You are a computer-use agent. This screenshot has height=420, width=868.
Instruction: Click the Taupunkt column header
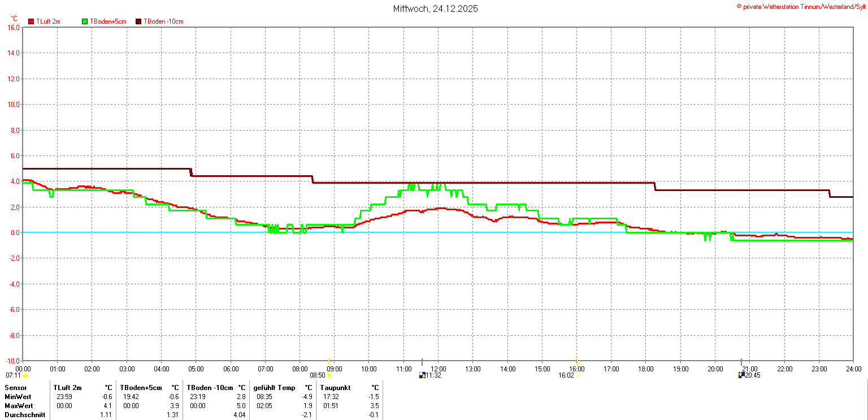click(x=335, y=388)
